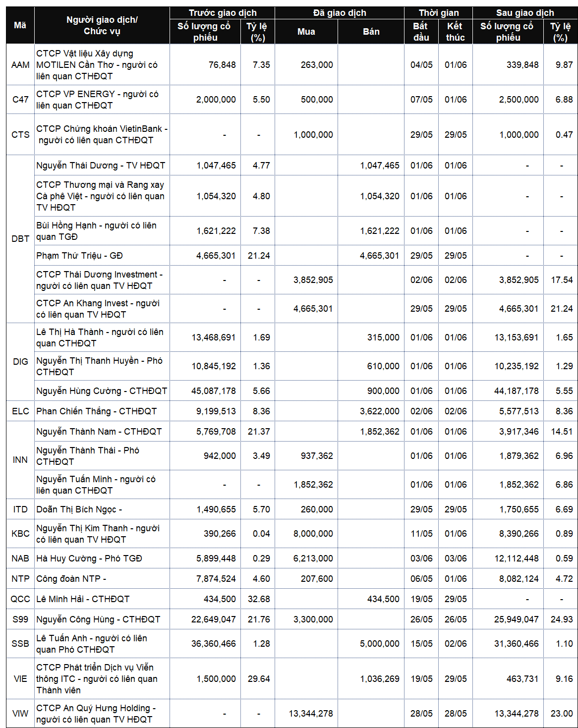This screenshot has width=578, height=728.
Task: Select stock code S99
Action: click(x=20, y=619)
